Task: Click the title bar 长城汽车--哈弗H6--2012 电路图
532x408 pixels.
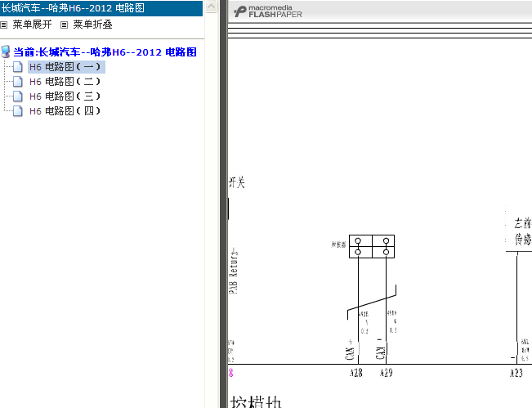Action: (x=101, y=8)
